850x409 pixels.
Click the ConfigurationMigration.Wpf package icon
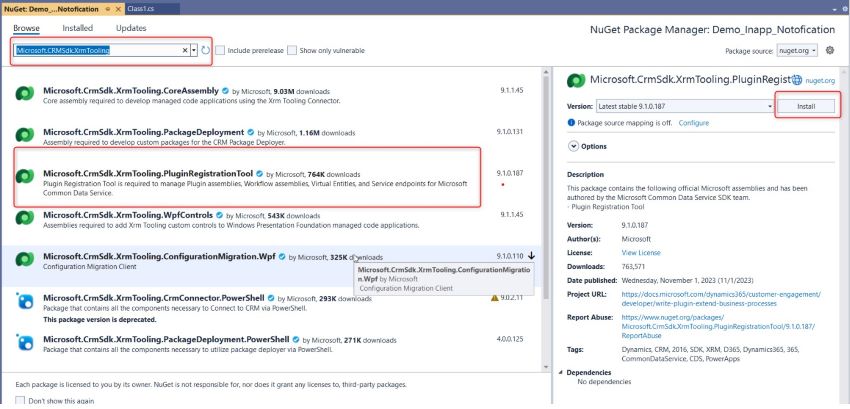[x=25, y=259]
